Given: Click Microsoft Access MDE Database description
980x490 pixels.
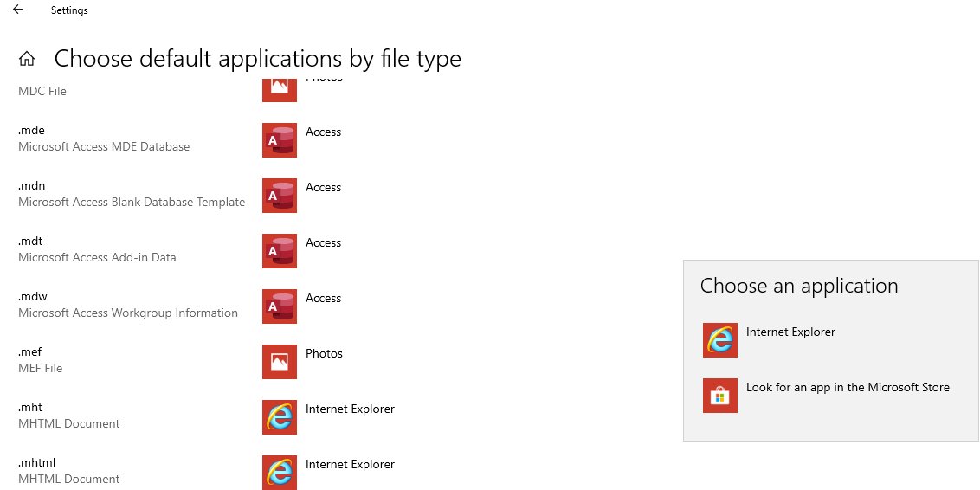Looking at the screenshot, I should point(104,147).
